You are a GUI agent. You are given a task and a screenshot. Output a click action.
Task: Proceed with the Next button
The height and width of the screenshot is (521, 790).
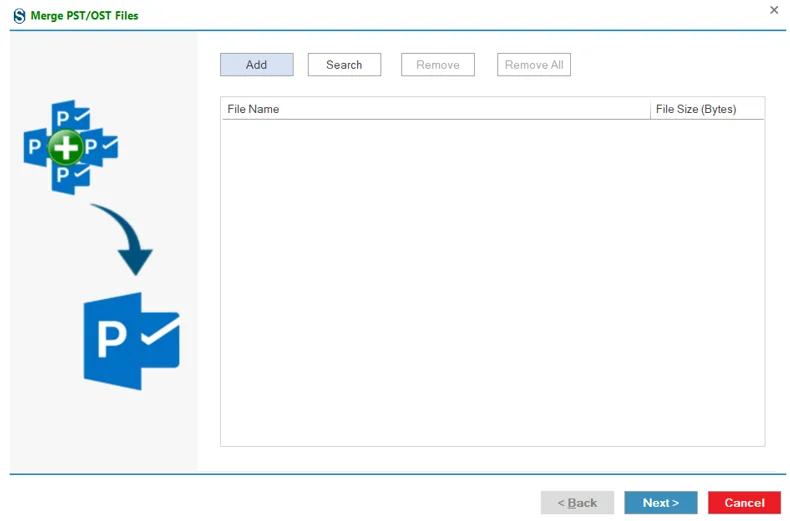(661, 502)
